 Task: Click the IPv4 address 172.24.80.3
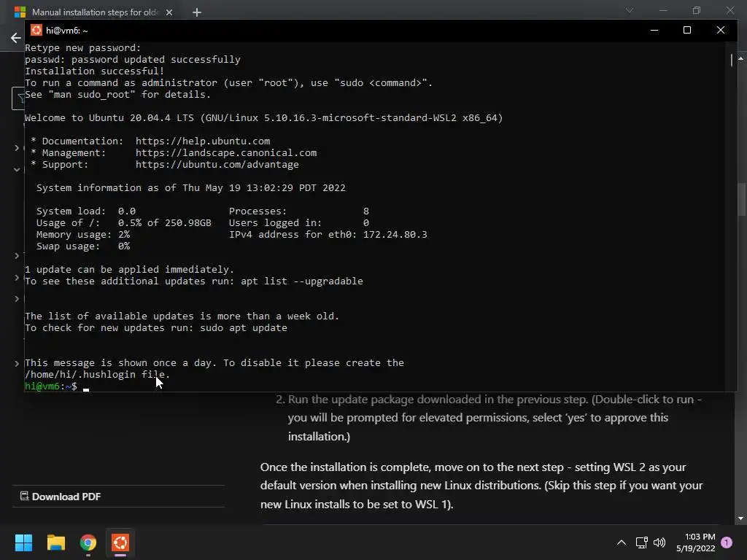tap(395, 234)
